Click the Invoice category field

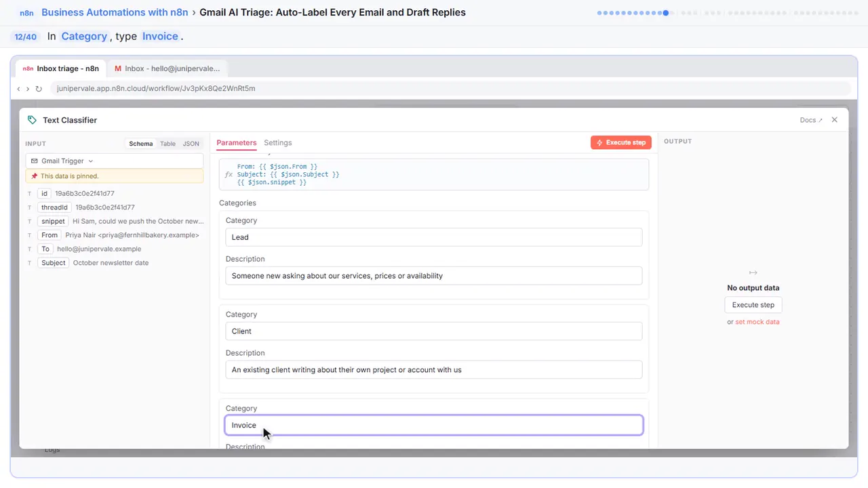point(433,425)
